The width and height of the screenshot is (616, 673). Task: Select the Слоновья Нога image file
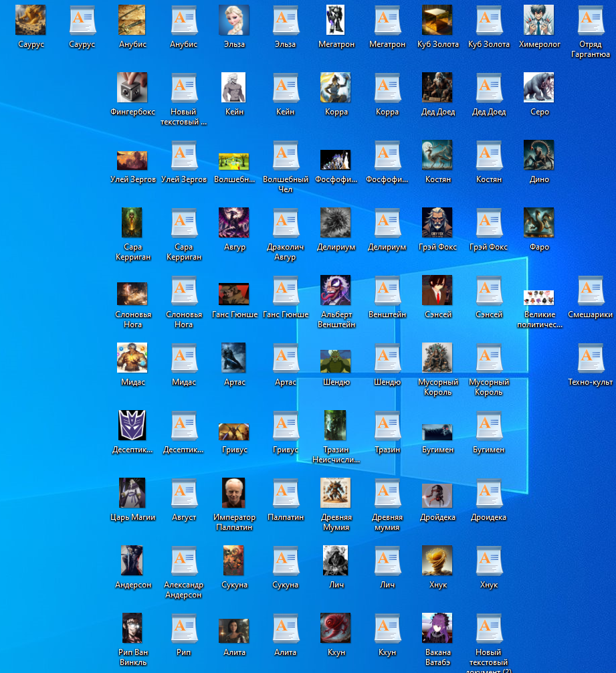pos(132,294)
